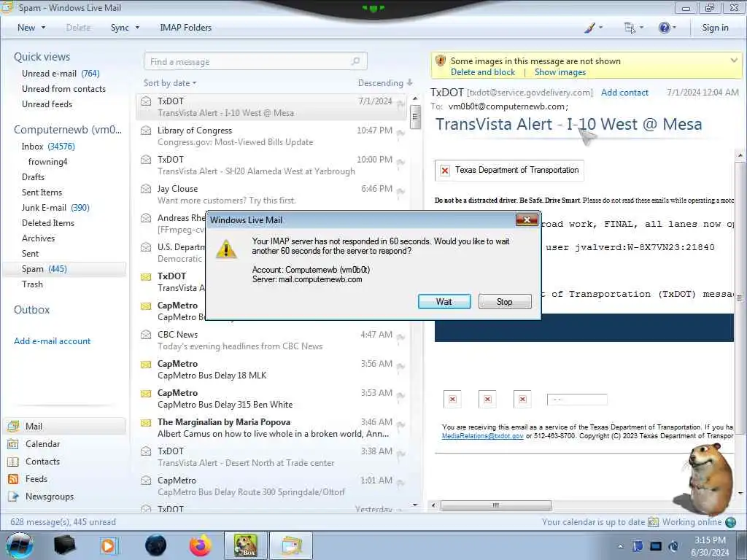Viewport: 747px width, 560px height.
Task: Show hidden system tray icons arrow
Action: coord(620,546)
